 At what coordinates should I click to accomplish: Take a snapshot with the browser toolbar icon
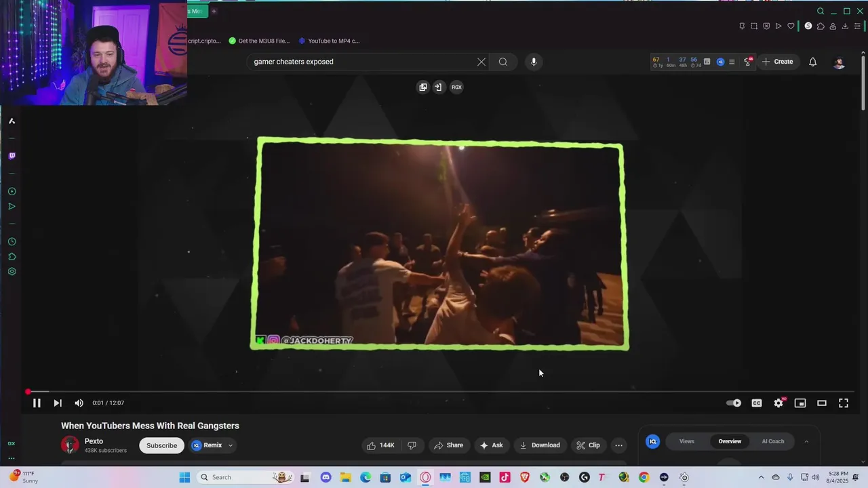point(754,26)
